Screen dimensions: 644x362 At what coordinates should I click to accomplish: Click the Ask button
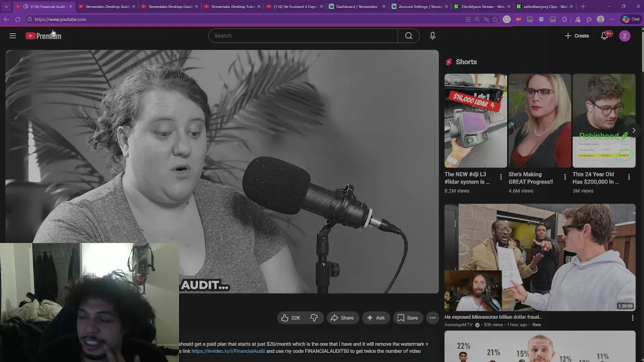coord(375,318)
